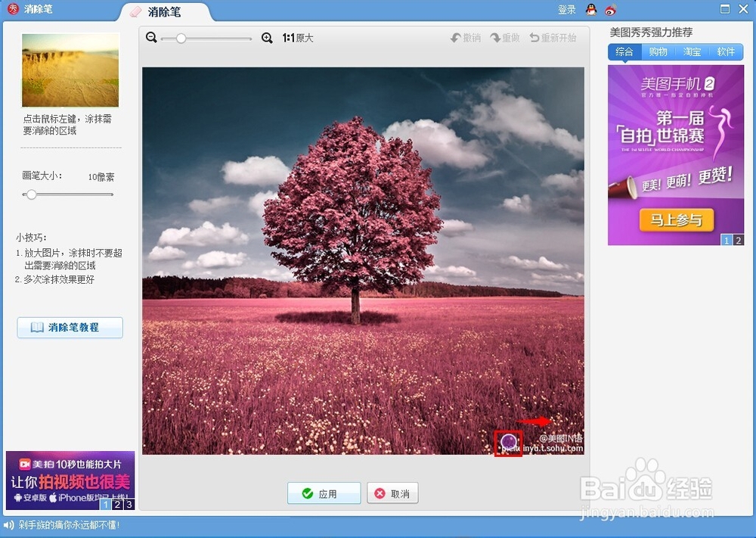Select the zoom in magnifier icon
This screenshot has height=538, width=756.
pos(266,37)
